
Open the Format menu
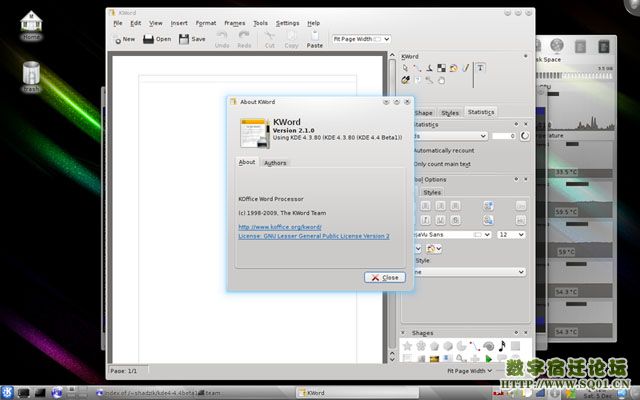pyautogui.click(x=206, y=23)
